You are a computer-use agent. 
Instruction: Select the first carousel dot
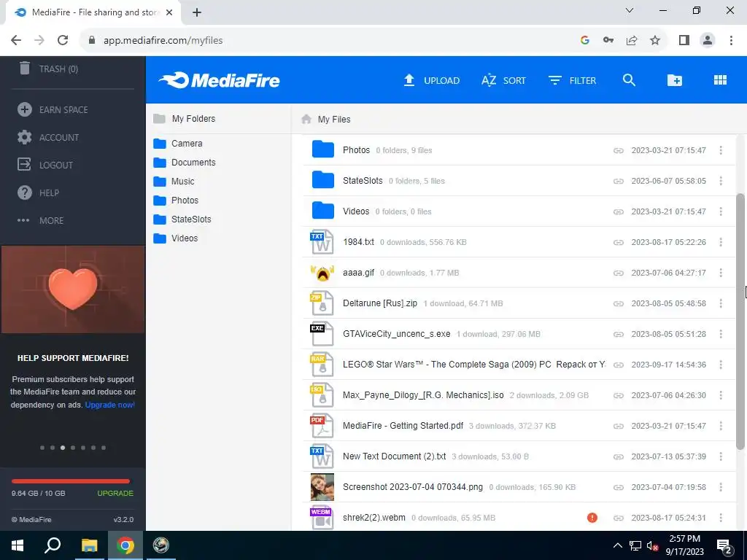coord(42,448)
